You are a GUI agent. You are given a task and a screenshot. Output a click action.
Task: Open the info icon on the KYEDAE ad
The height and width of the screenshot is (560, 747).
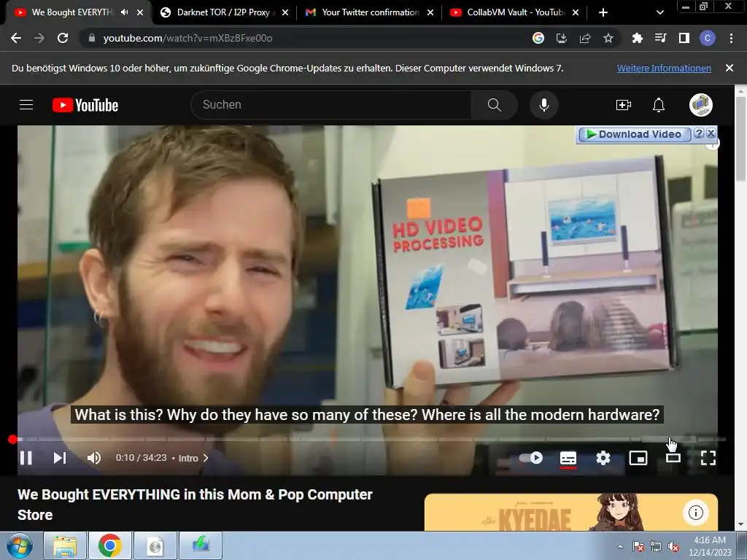(696, 513)
